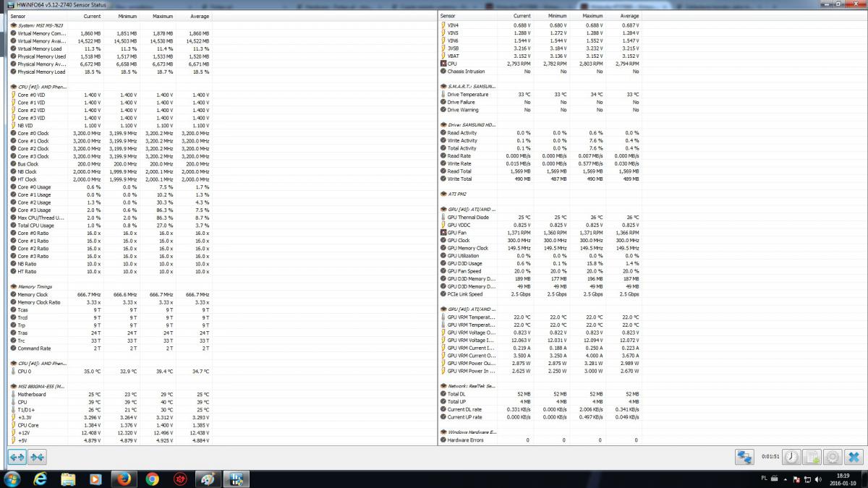Click the icon beside Hardware Errors
Screen dimensions: 868x488
click(x=443, y=440)
